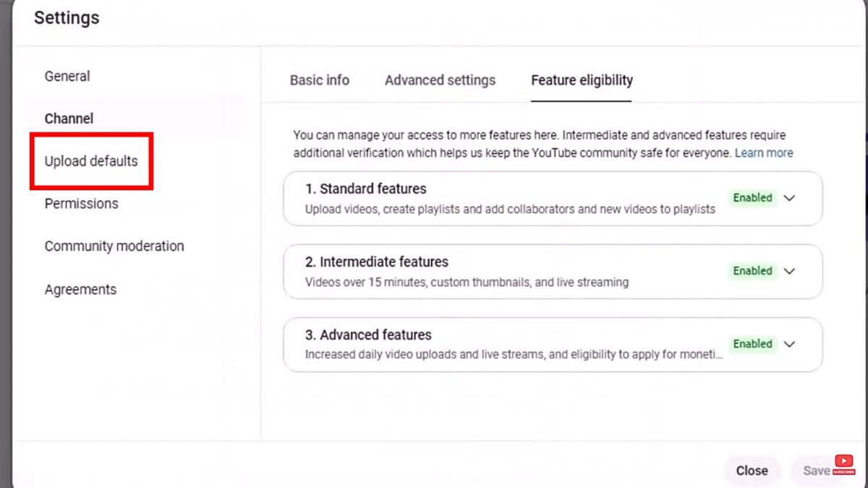Click the Intermediate features card title

coord(377,262)
